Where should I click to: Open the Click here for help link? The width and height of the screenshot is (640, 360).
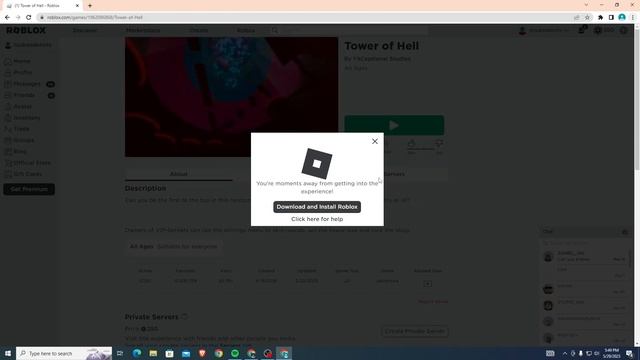pyautogui.click(x=317, y=219)
